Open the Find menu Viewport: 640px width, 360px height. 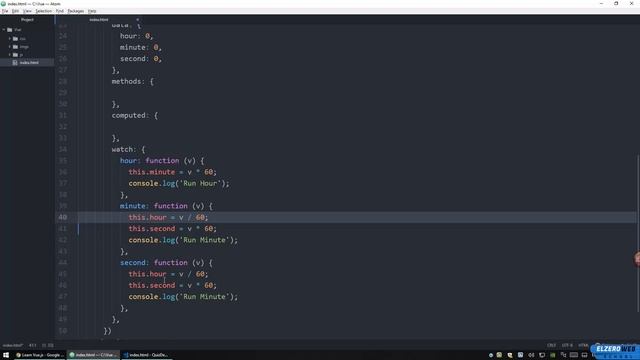point(60,11)
